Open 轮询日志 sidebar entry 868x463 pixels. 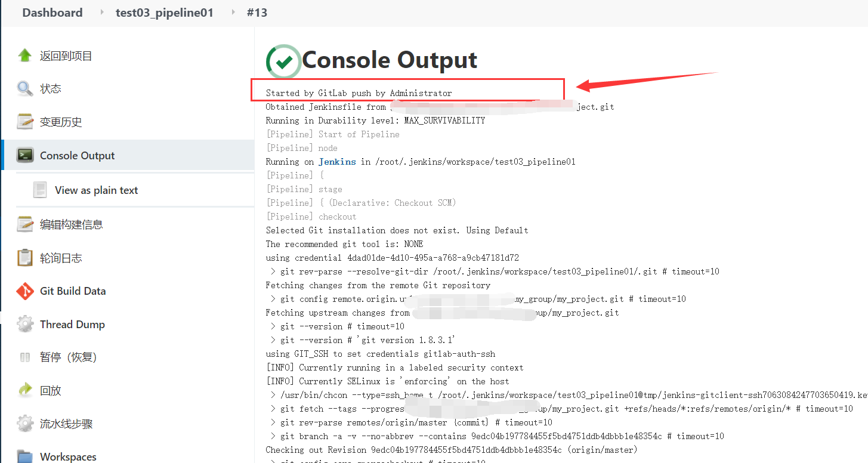(x=61, y=258)
